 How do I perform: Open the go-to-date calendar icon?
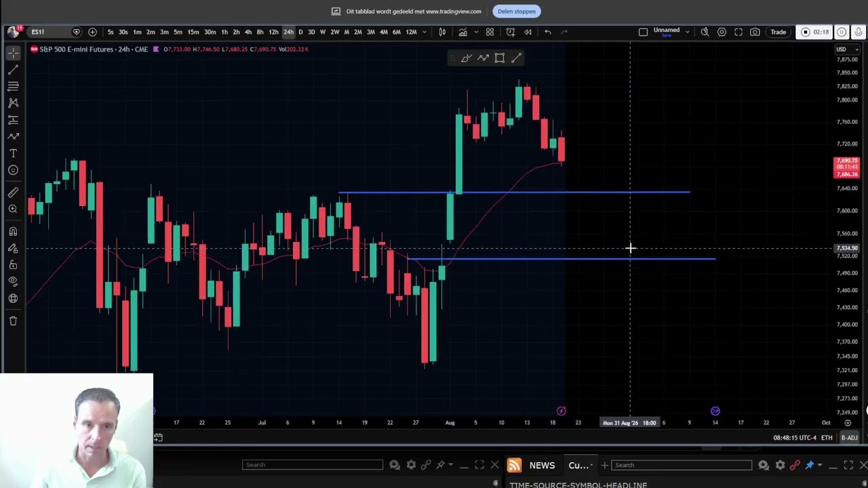(x=158, y=438)
